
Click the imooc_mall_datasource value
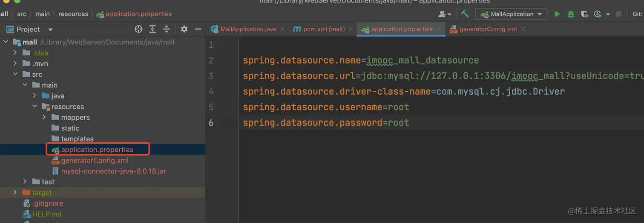coord(423,61)
